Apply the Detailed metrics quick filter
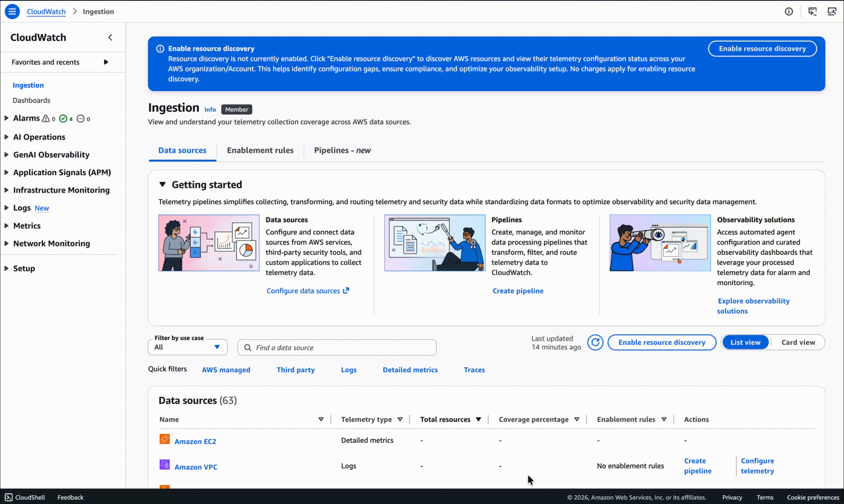This screenshot has height=504, width=844. 410,370
